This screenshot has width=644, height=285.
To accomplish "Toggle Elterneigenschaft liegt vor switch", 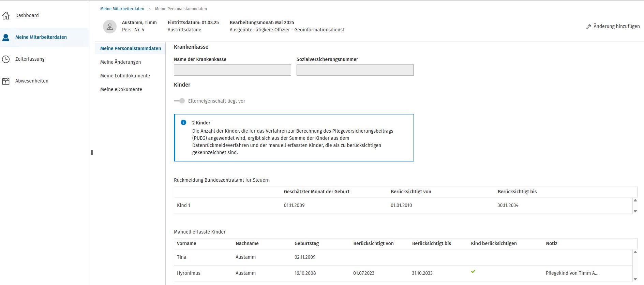I will tap(179, 101).
